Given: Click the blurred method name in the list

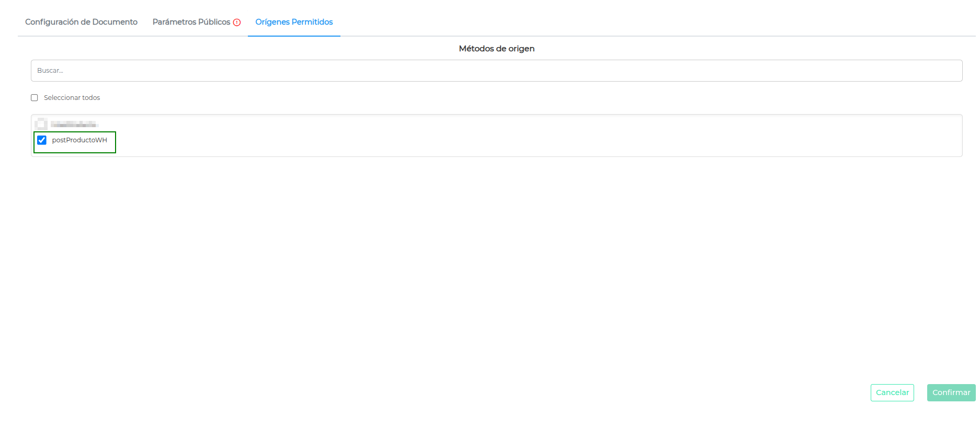Looking at the screenshot, I should (x=74, y=125).
